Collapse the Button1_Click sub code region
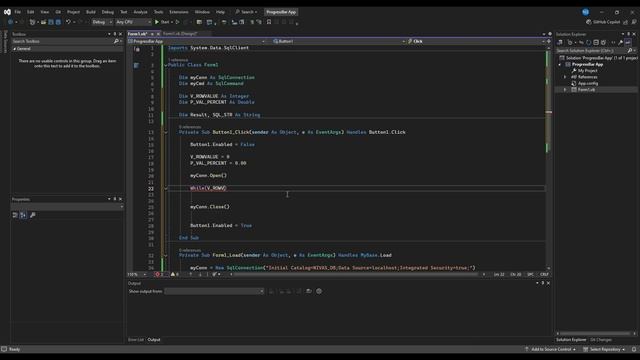The width and height of the screenshot is (640, 360). click(x=166, y=132)
